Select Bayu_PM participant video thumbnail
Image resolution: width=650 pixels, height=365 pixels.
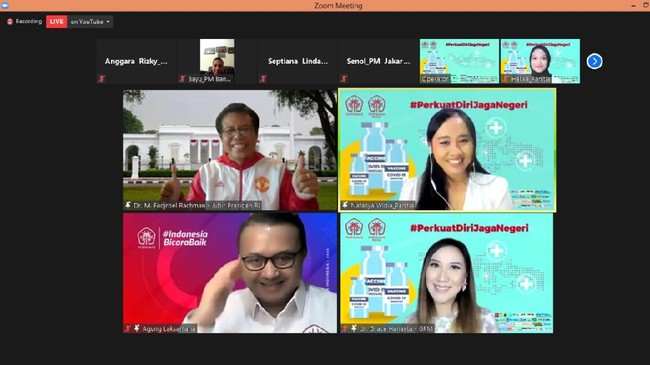(217, 61)
